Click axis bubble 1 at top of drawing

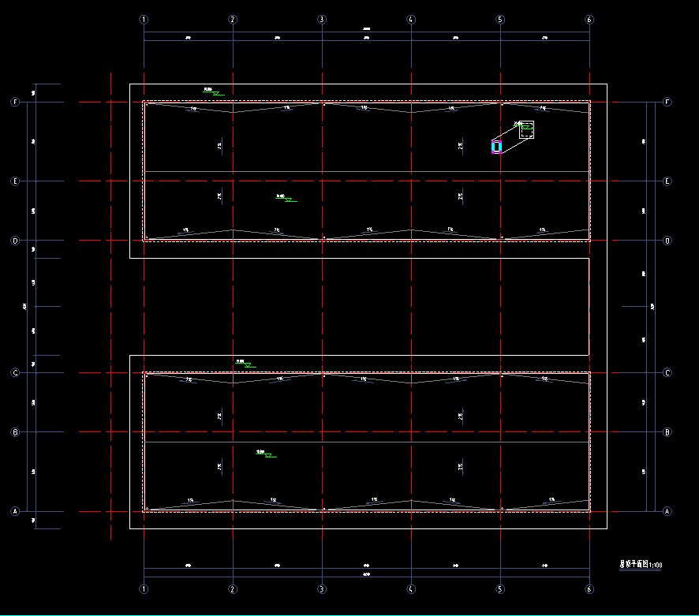coord(144,19)
